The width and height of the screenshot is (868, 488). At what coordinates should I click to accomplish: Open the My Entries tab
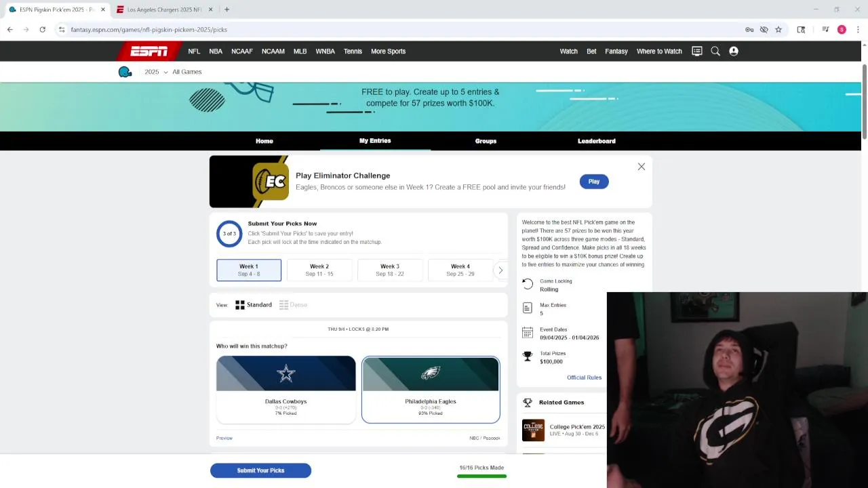(375, 140)
